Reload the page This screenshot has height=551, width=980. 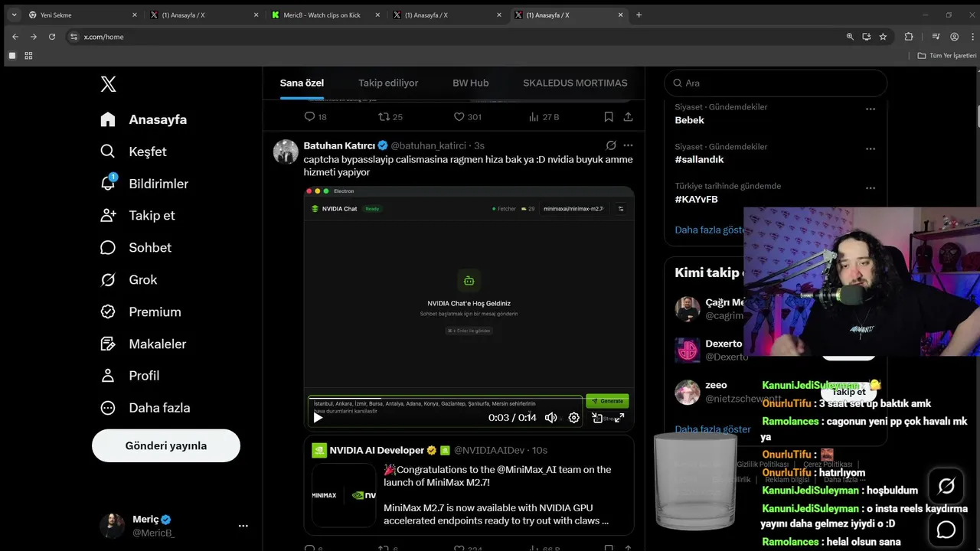(x=52, y=37)
